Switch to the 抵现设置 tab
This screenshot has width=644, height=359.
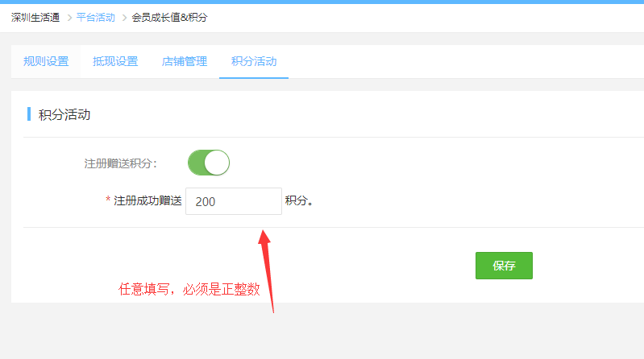click(115, 61)
